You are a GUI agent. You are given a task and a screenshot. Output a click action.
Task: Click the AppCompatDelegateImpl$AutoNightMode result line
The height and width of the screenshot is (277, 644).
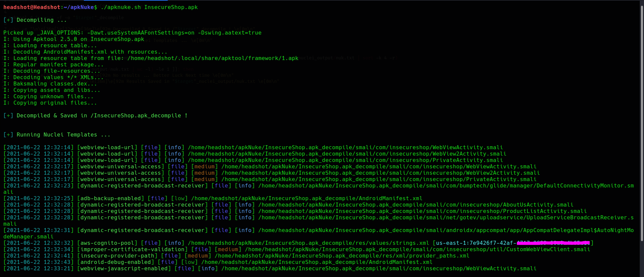coord(319,233)
